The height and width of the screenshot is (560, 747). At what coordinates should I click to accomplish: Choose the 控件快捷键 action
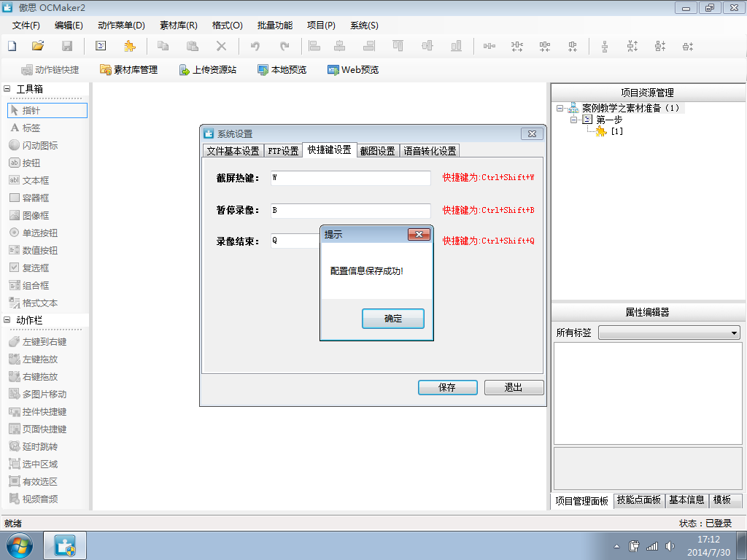click(38, 412)
